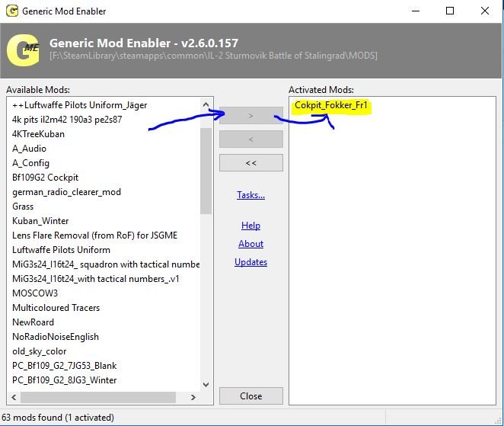Open the Updates link
This screenshot has width=504, height=426.
[250, 262]
